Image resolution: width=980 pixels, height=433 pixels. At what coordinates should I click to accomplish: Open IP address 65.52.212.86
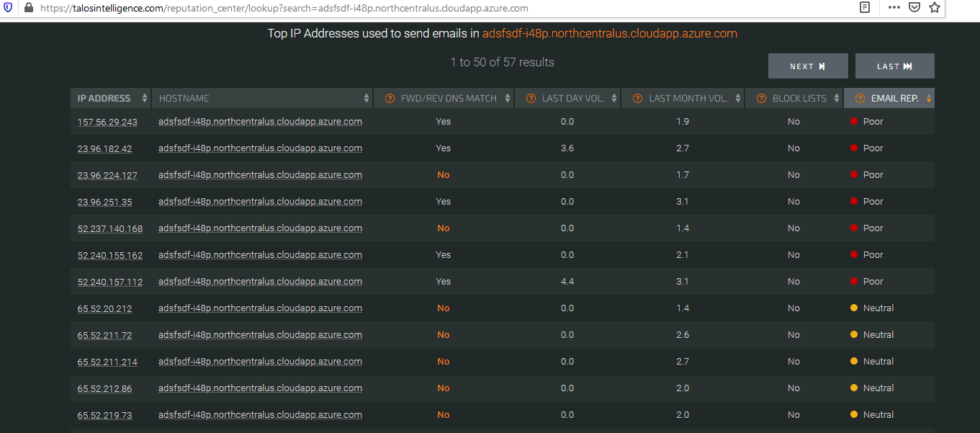(x=104, y=389)
